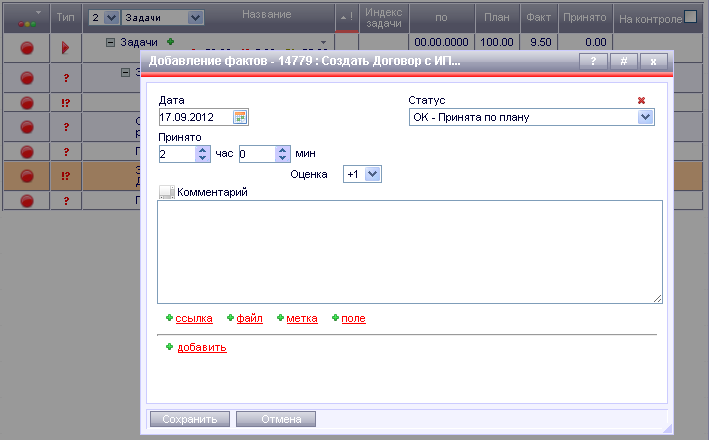Collapse the Задачи tree node
Image resolution: width=709 pixels, height=440 pixels.
(110, 42)
